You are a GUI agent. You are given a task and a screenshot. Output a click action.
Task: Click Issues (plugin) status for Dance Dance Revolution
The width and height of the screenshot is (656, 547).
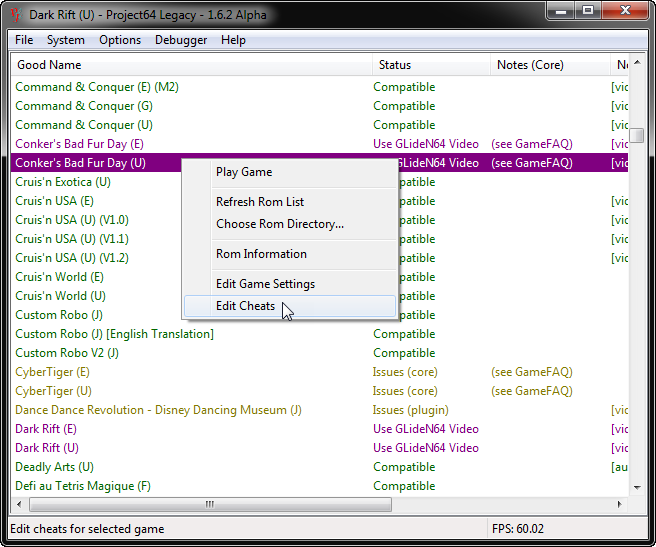(x=410, y=410)
